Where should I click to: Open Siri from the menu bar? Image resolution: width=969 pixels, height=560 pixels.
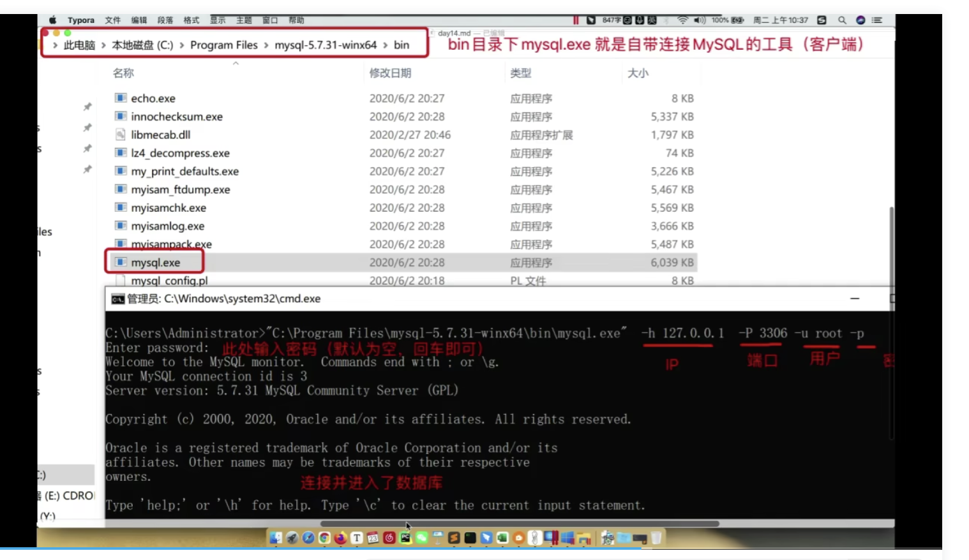point(860,20)
